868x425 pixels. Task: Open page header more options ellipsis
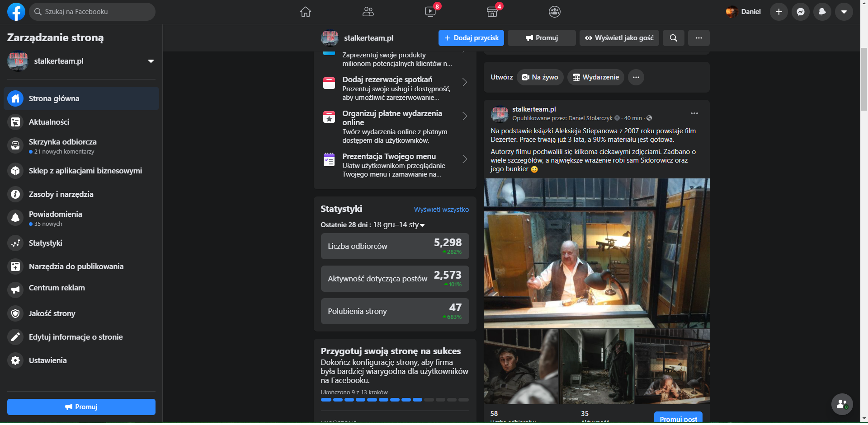(x=699, y=38)
